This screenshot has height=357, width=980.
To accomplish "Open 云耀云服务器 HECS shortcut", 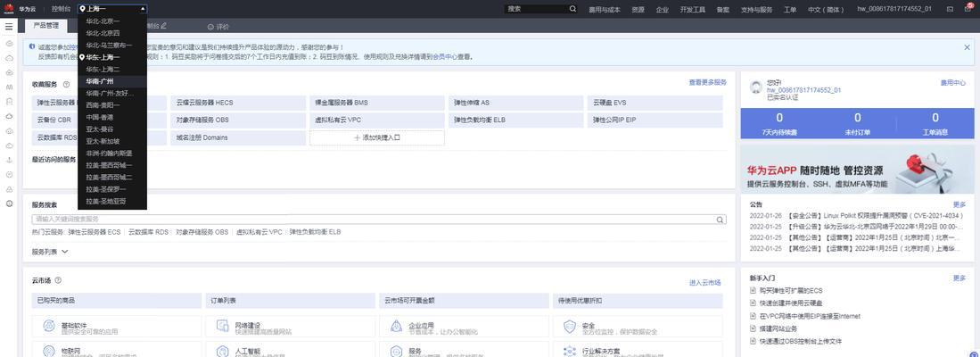I will click(x=238, y=103).
